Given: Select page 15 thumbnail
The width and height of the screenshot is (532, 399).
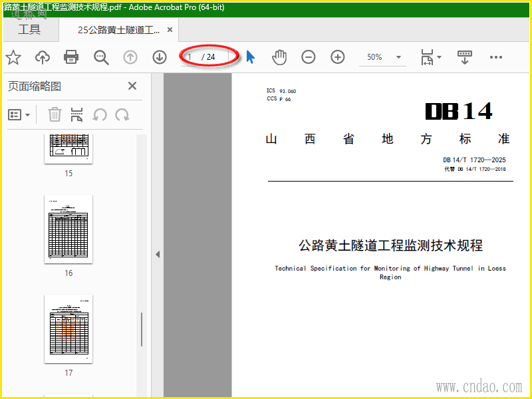Looking at the screenshot, I should 68,148.
